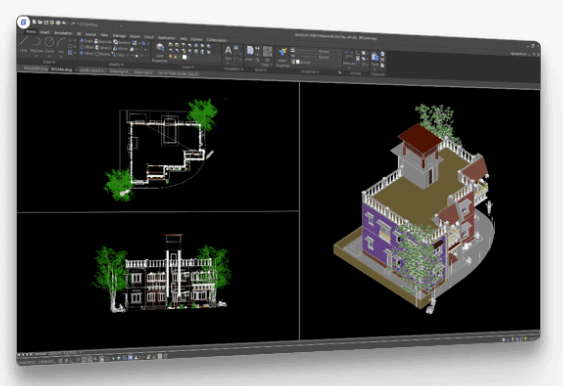Expand the Modify panel options
This screenshot has height=386, width=563.
pyautogui.click(x=116, y=64)
